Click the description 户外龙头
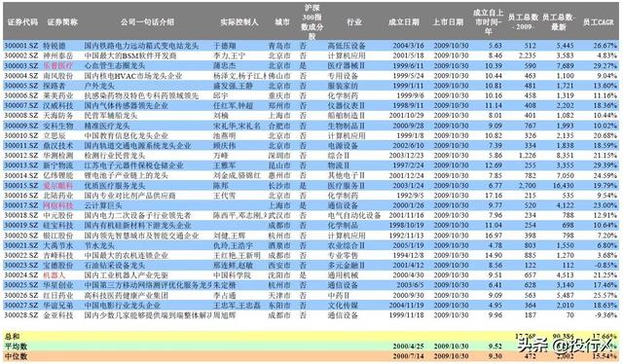 point(99,86)
